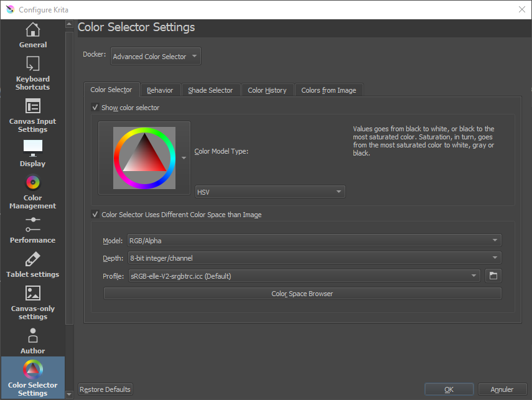The width and height of the screenshot is (532, 400).
Task: Uncheck Color Selector Uses Different Color Space
Action: (95, 215)
